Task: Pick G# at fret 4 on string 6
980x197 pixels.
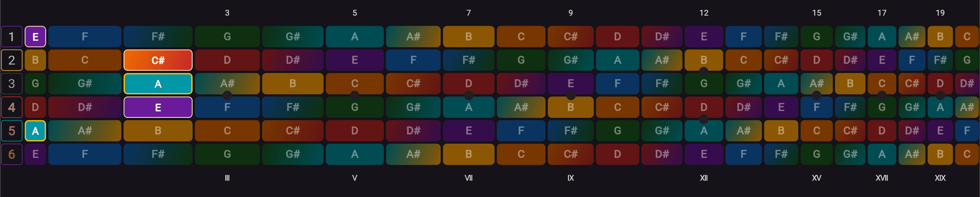Action: click(x=293, y=155)
